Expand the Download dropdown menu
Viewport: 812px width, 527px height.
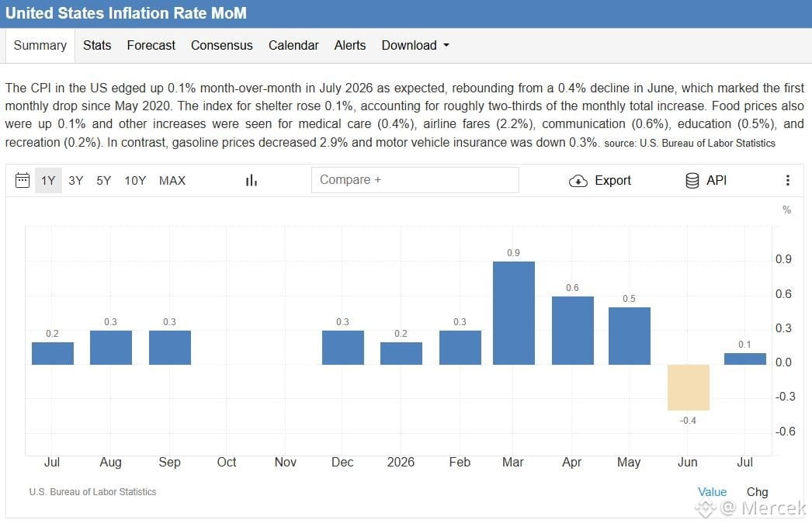[x=415, y=46]
